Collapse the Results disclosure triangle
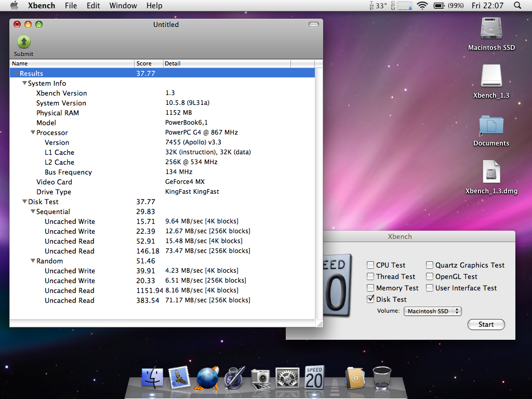Viewport: 532px width, 399px height. [x=16, y=73]
